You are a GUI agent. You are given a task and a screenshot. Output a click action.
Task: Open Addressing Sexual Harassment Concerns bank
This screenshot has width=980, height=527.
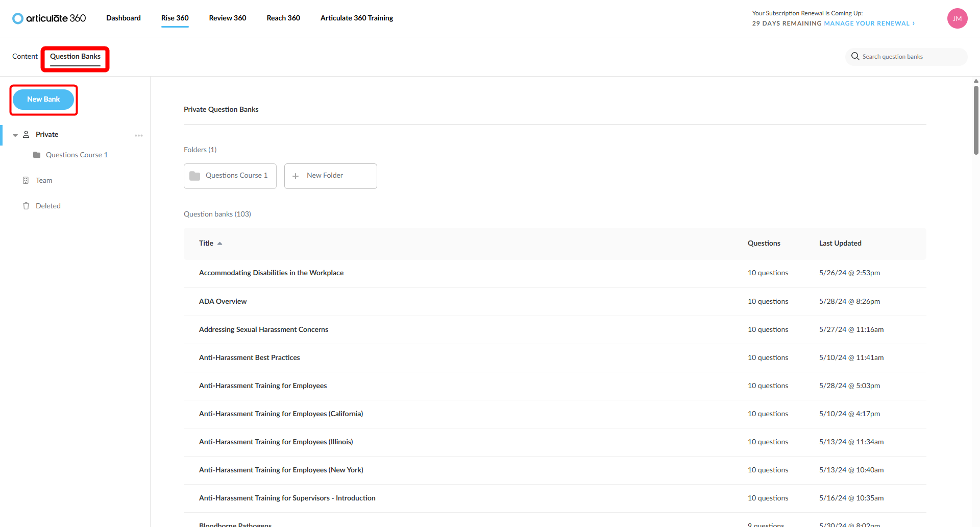(263, 329)
